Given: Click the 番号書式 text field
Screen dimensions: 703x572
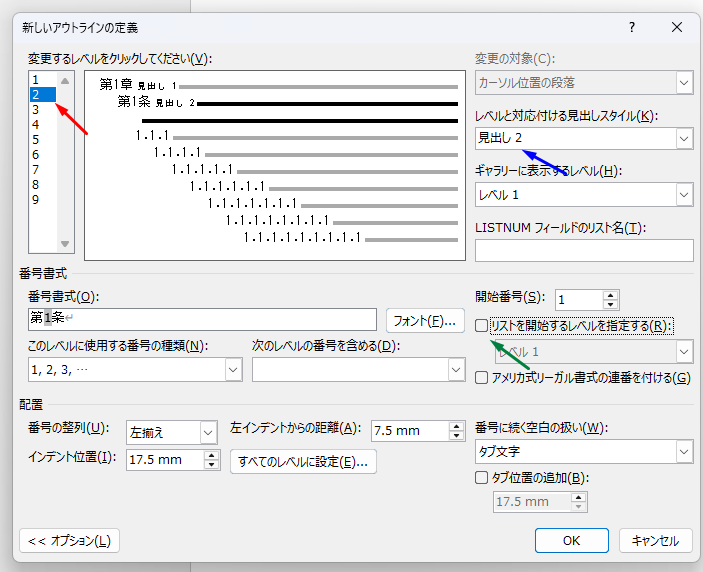Looking at the screenshot, I should coord(202,319).
